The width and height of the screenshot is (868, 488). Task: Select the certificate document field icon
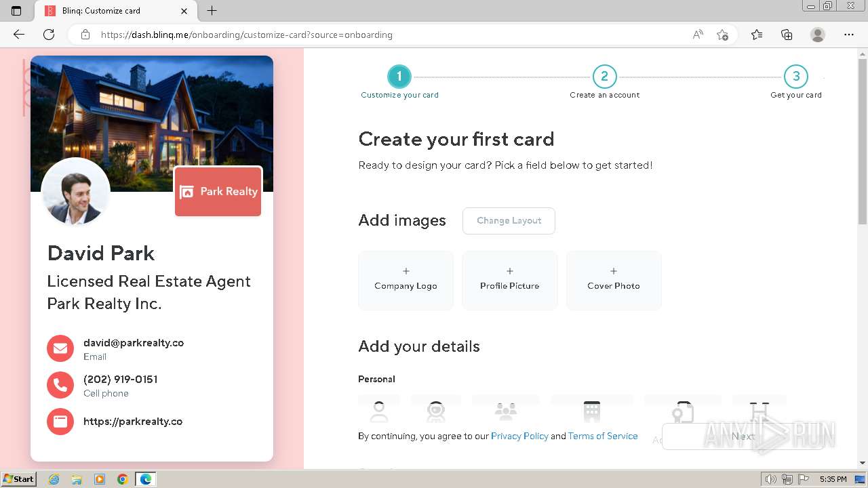tap(683, 411)
